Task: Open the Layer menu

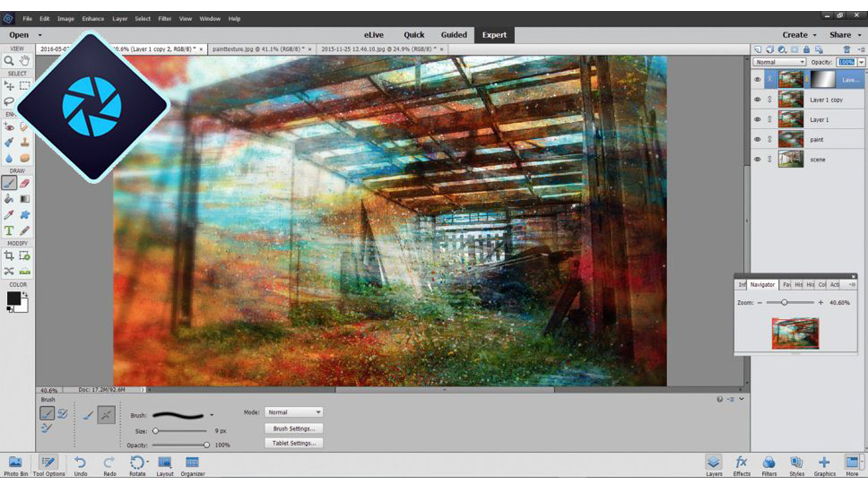Action: (x=119, y=18)
